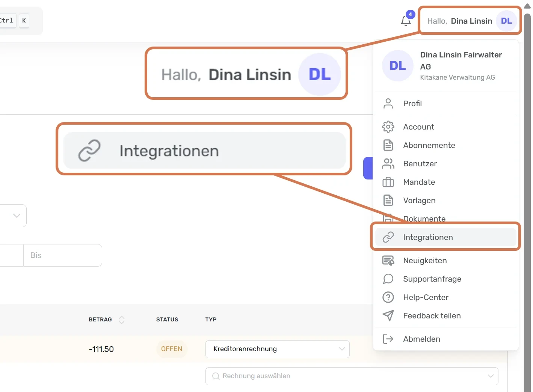Click the Benutzer people icon
The width and height of the screenshot is (533, 392).
(x=388, y=164)
